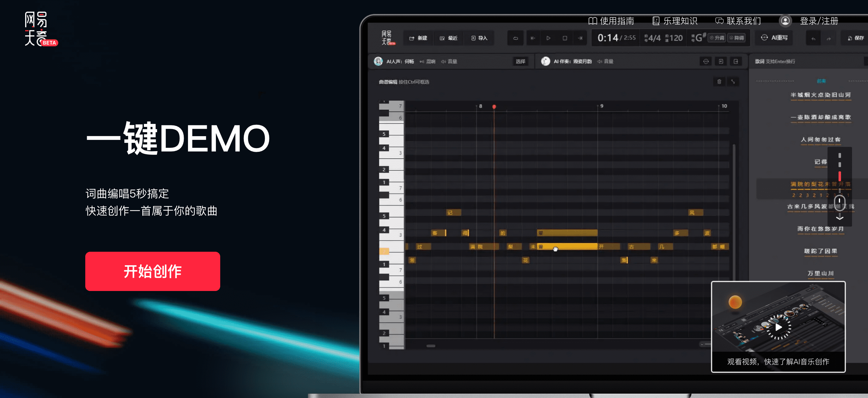
Task: Open the 选择 AI voice selector
Action: [520, 61]
